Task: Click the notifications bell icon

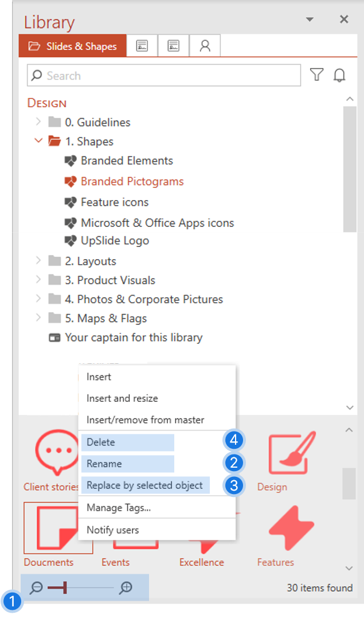Action: tap(339, 75)
